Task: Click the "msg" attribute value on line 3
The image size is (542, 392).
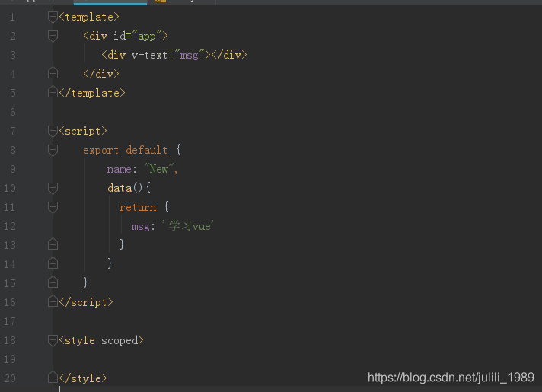Action: click(x=189, y=55)
